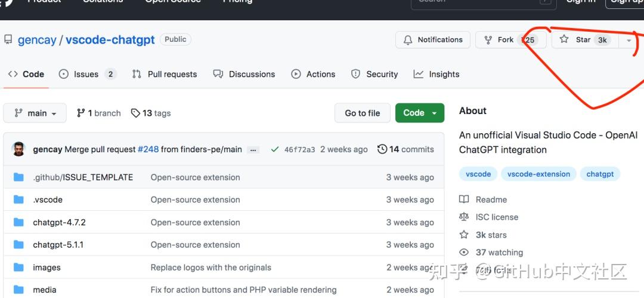This screenshot has width=644, height=298.
Task: Click the tags icon showing 13 tags
Action: click(135, 113)
